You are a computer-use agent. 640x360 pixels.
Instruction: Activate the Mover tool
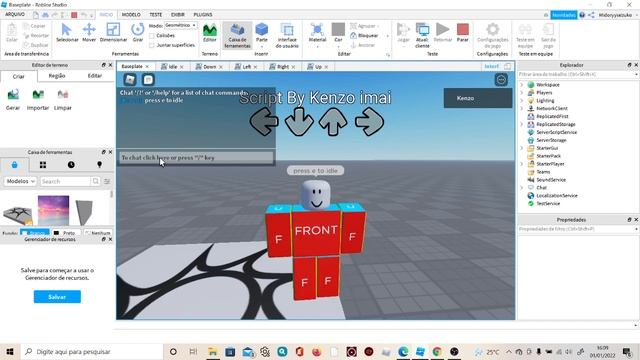pyautogui.click(x=89, y=33)
